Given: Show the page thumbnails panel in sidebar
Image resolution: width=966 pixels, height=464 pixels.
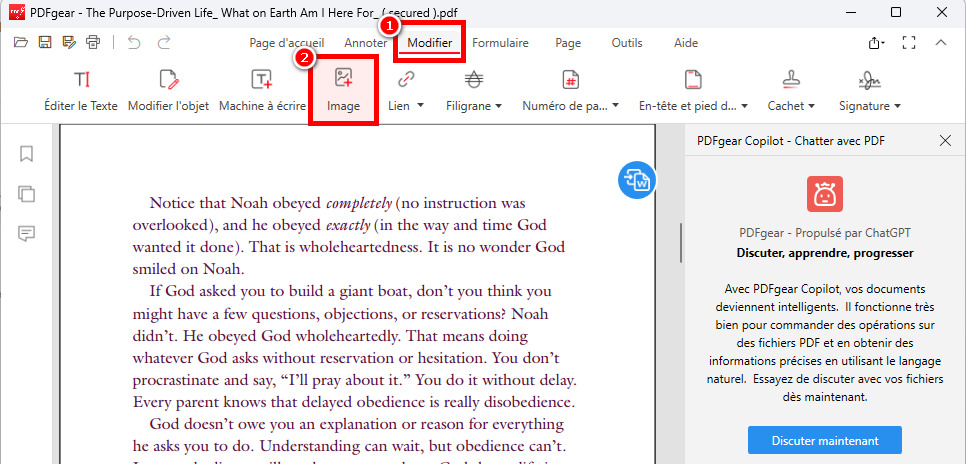Looking at the screenshot, I should pyautogui.click(x=27, y=194).
